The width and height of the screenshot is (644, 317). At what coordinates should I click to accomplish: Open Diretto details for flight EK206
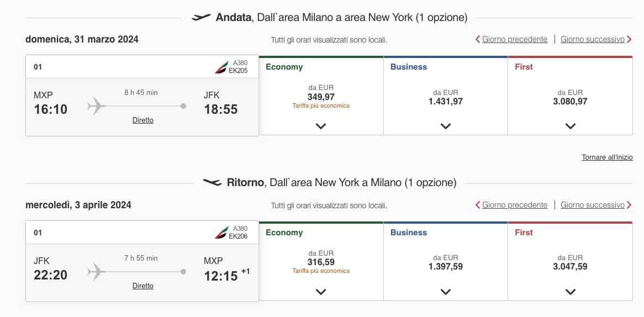143,286
